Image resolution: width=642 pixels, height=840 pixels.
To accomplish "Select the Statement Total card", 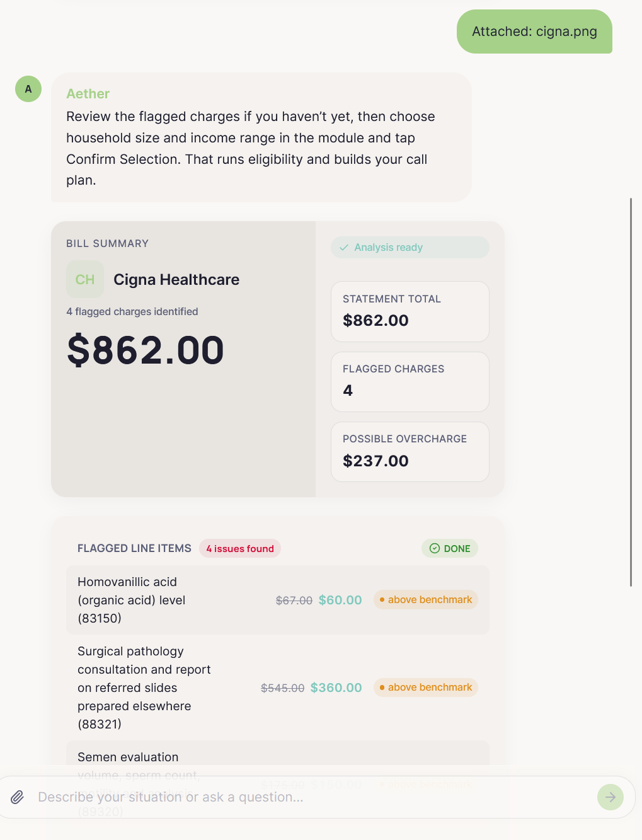I will [x=410, y=311].
